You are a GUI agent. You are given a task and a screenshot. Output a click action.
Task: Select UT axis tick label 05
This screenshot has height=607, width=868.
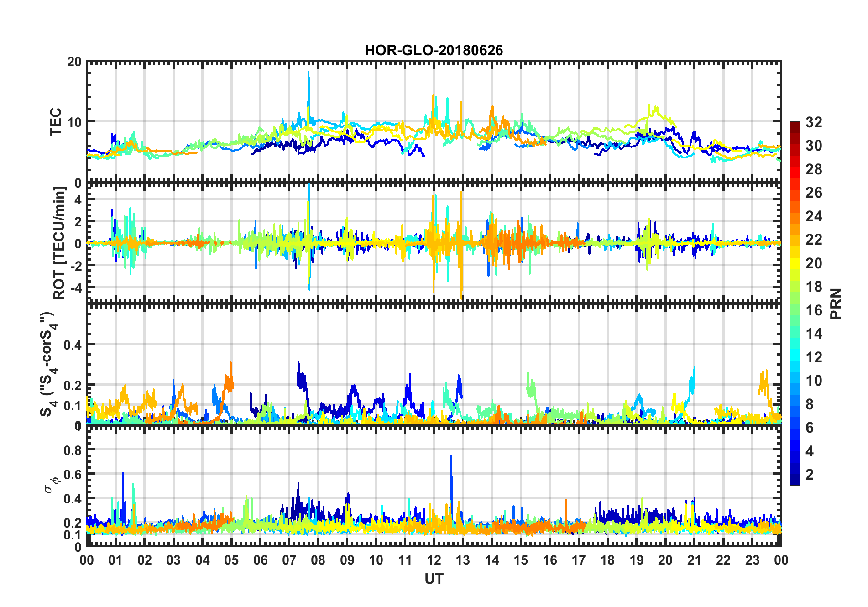tap(231, 560)
